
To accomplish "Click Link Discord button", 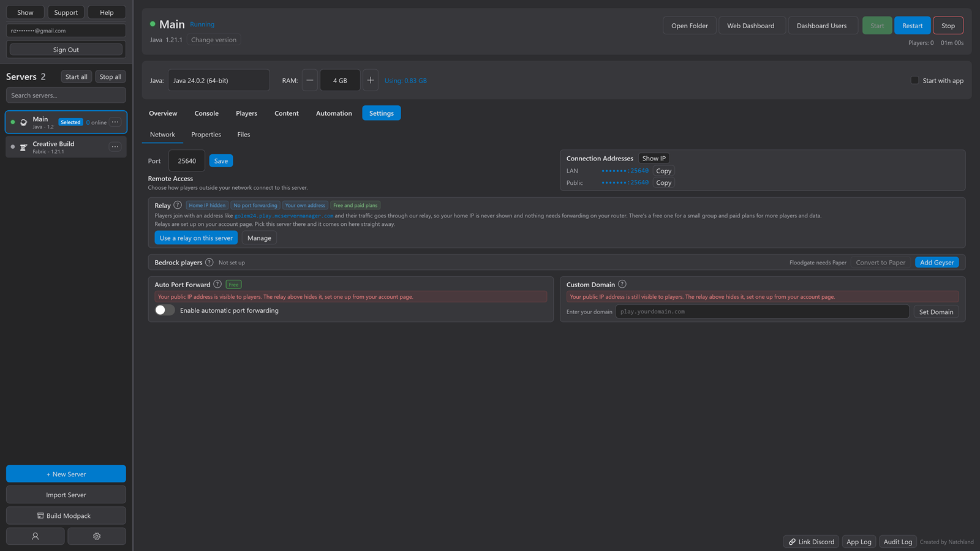I will [811, 542].
